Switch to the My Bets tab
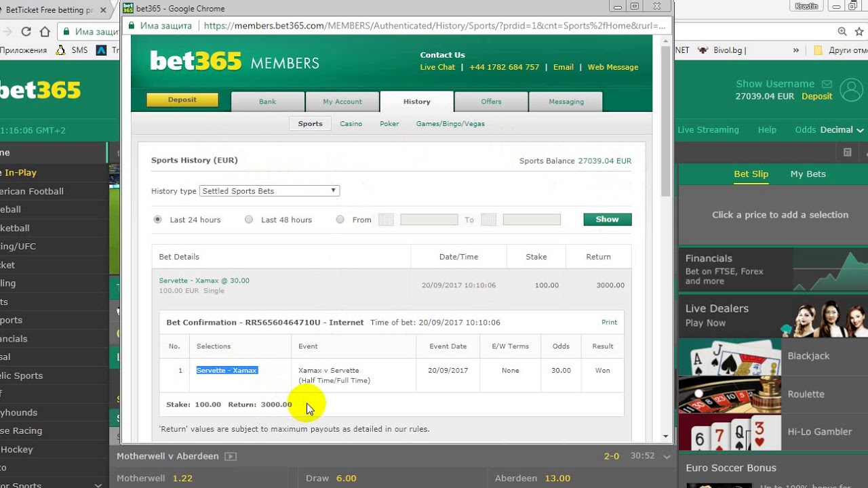This screenshot has width=868, height=488. (x=808, y=174)
